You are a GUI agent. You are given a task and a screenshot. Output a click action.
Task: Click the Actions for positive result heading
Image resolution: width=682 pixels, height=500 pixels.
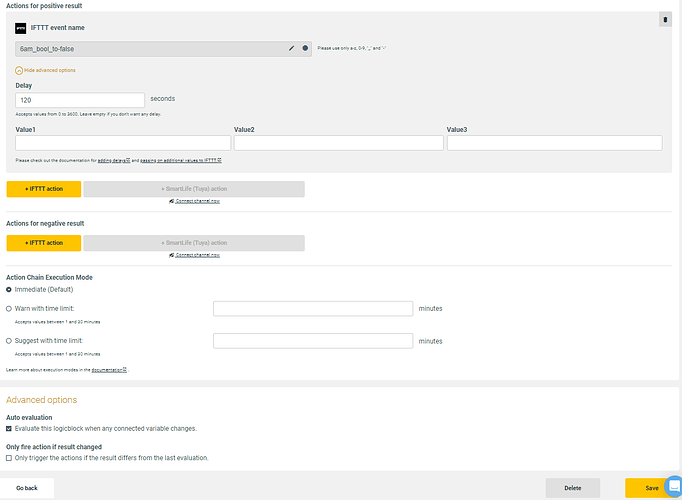[x=44, y=6]
